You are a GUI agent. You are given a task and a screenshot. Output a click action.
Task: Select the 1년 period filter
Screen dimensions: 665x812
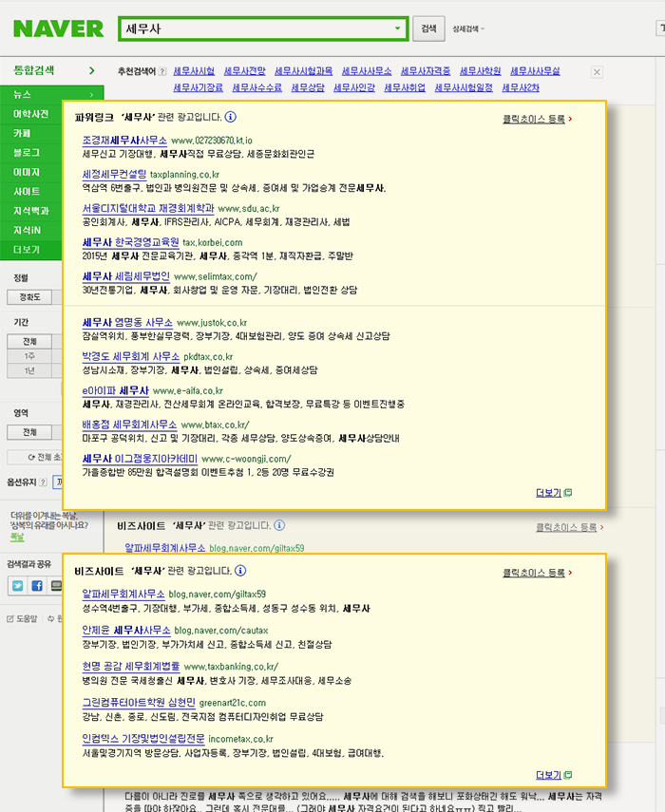point(29,370)
